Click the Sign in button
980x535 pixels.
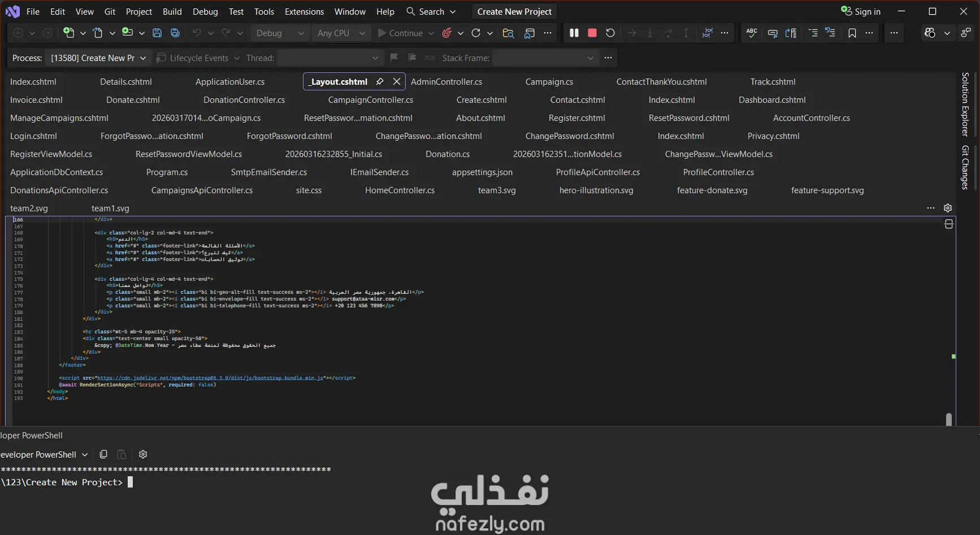[x=861, y=11]
